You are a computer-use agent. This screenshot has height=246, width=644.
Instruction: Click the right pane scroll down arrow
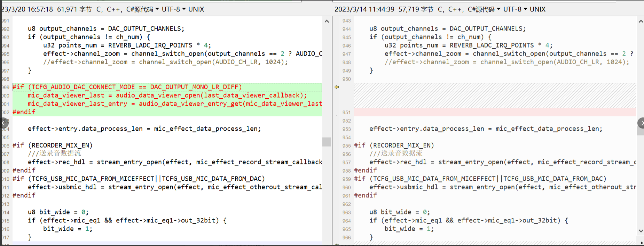[641, 231]
